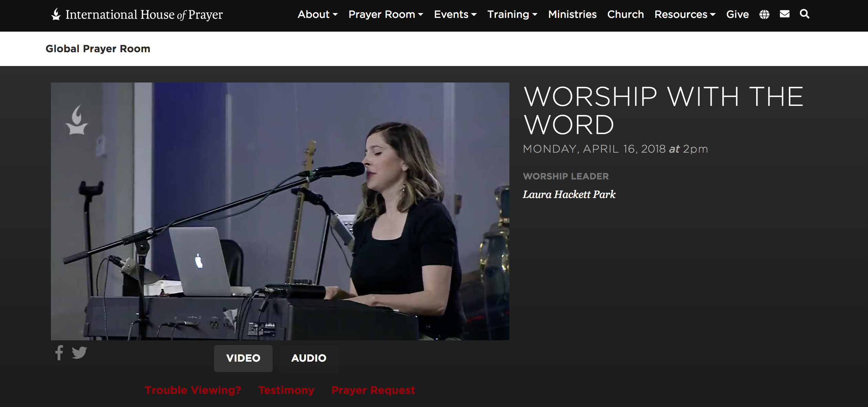868x407 pixels.
Task: Open the Give page
Action: 738,14
